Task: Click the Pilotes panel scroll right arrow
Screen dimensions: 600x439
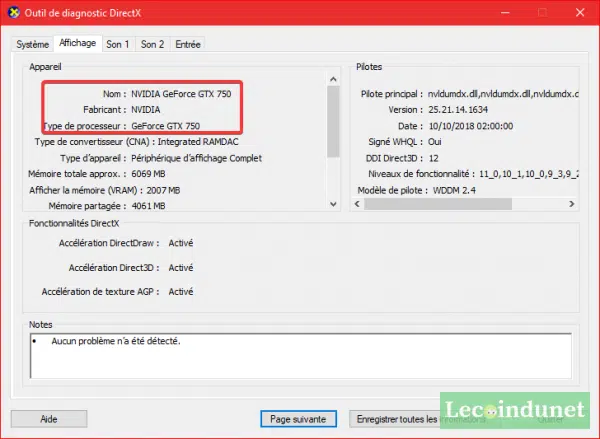Action: [x=572, y=204]
